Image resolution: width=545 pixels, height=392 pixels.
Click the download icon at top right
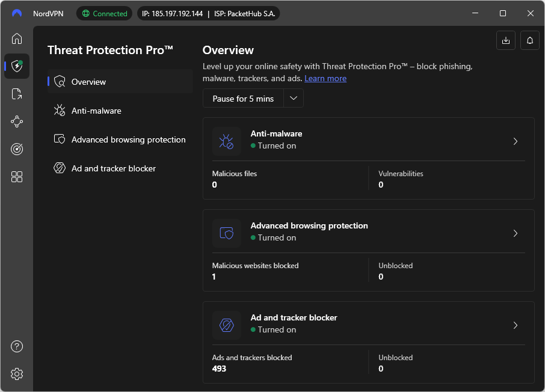(506, 40)
